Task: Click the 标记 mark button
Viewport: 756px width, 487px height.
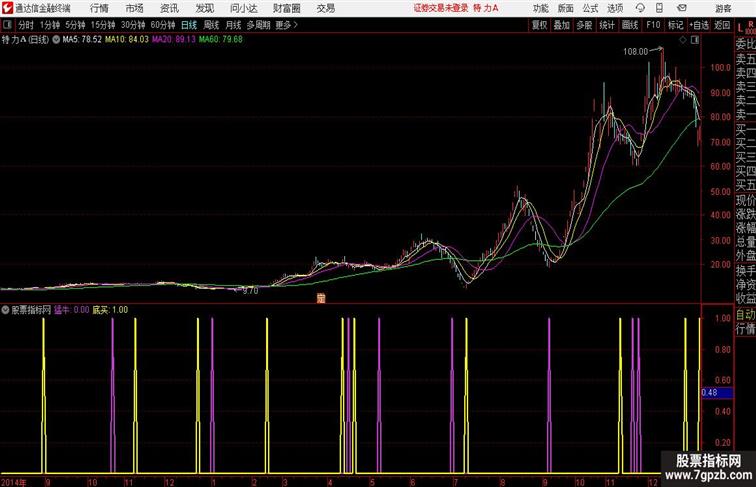Action: (x=675, y=25)
